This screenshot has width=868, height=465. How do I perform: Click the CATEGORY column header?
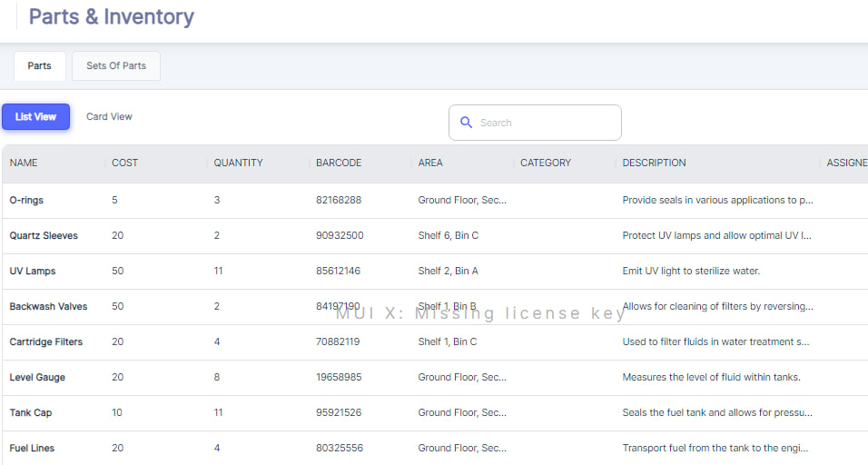tap(546, 163)
